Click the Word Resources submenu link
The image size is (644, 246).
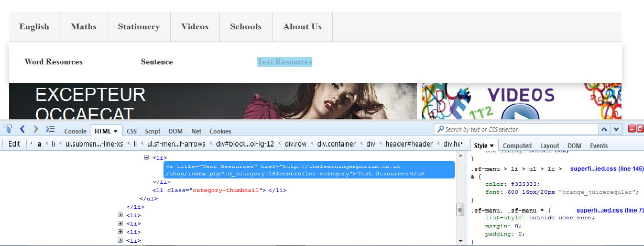[53, 62]
